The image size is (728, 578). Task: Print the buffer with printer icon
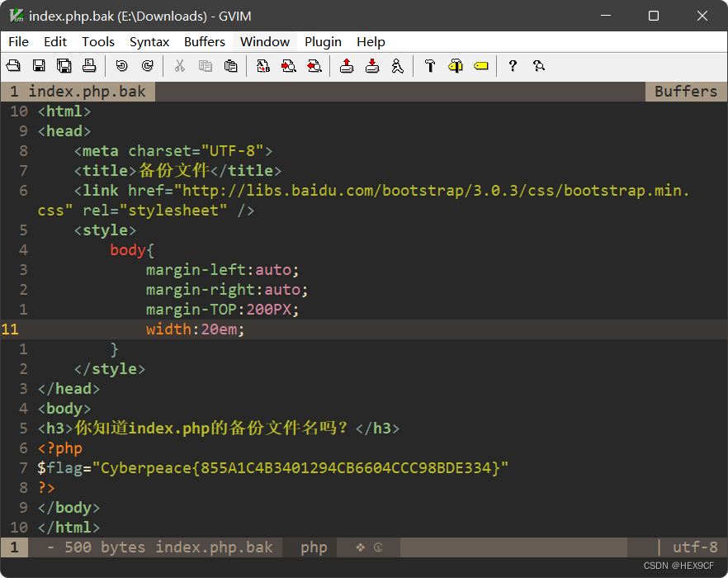point(89,66)
